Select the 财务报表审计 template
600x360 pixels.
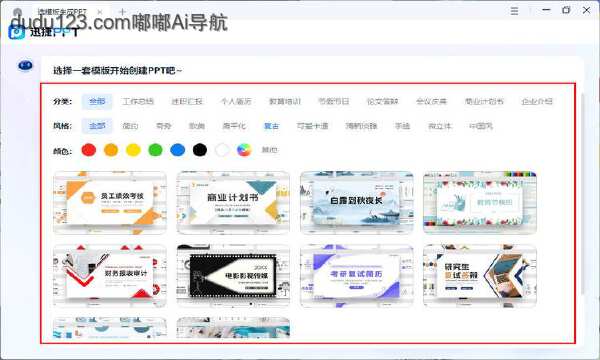pyautogui.click(x=110, y=276)
